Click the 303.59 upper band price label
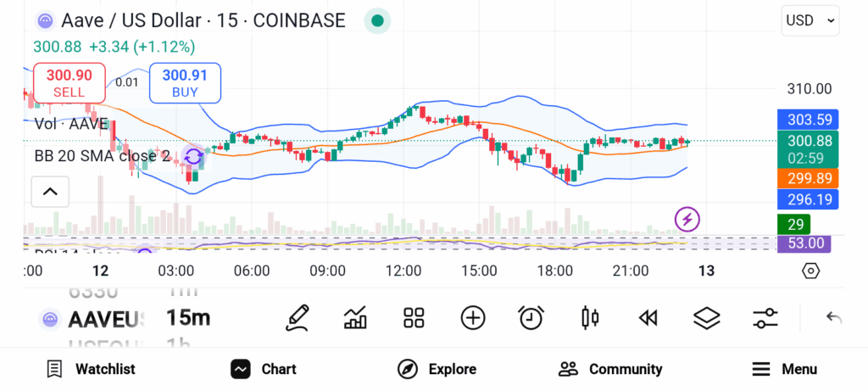This screenshot has height=391, width=868. point(808,120)
